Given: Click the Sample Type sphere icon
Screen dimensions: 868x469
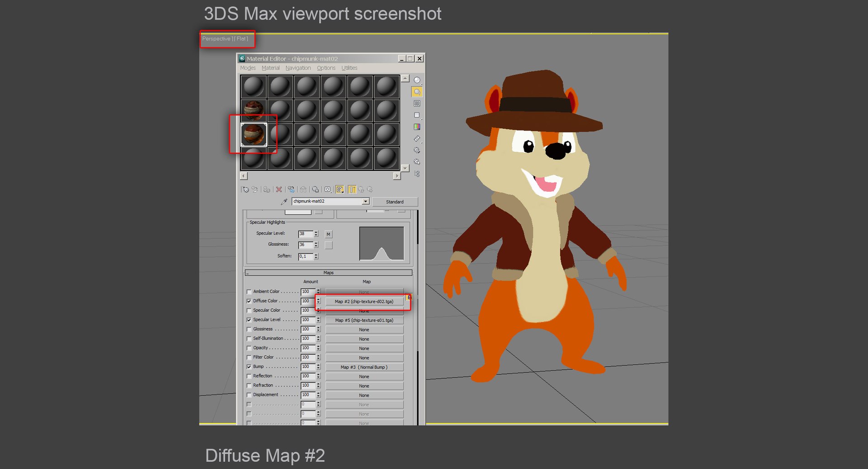Looking at the screenshot, I should (417, 80).
